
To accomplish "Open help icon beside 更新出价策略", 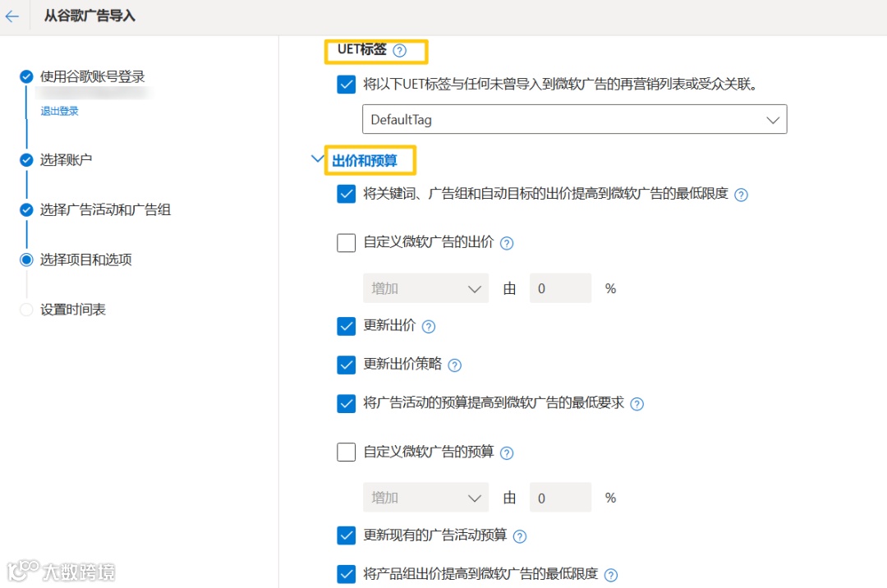I will pyautogui.click(x=455, y=365).
